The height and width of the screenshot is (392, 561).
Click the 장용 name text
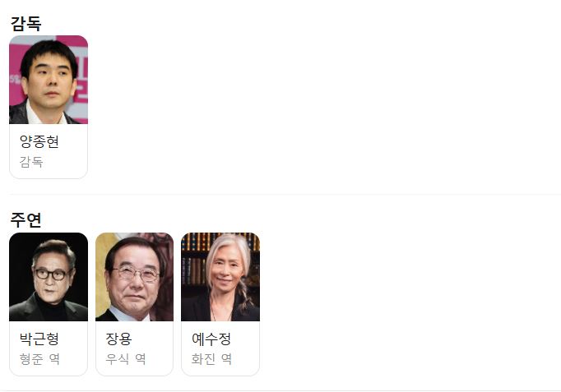point(118,339)
